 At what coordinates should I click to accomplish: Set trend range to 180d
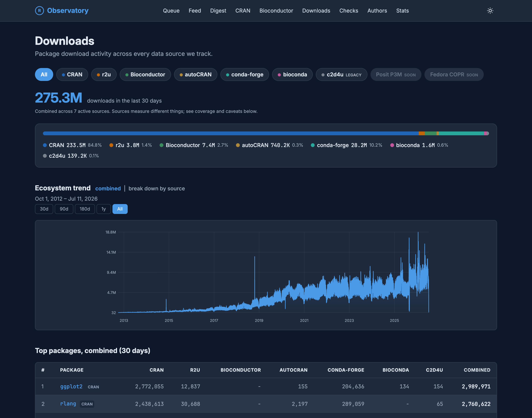[85, 209]
